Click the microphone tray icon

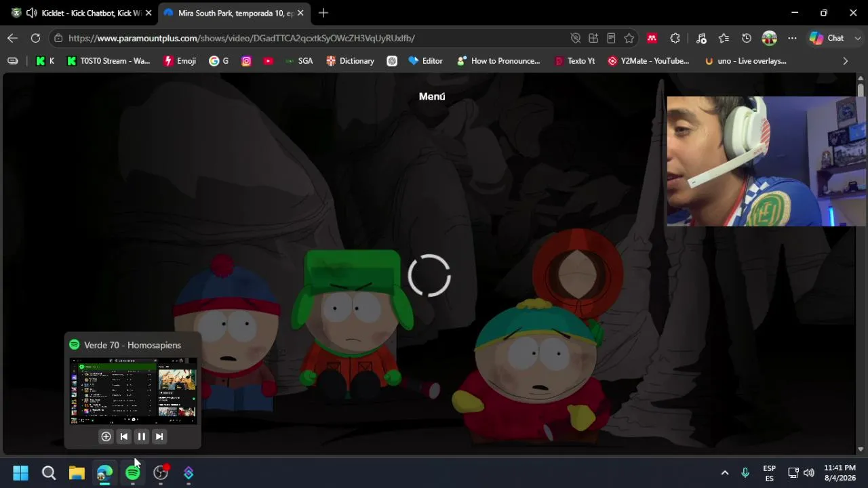(x=745, y=472)
